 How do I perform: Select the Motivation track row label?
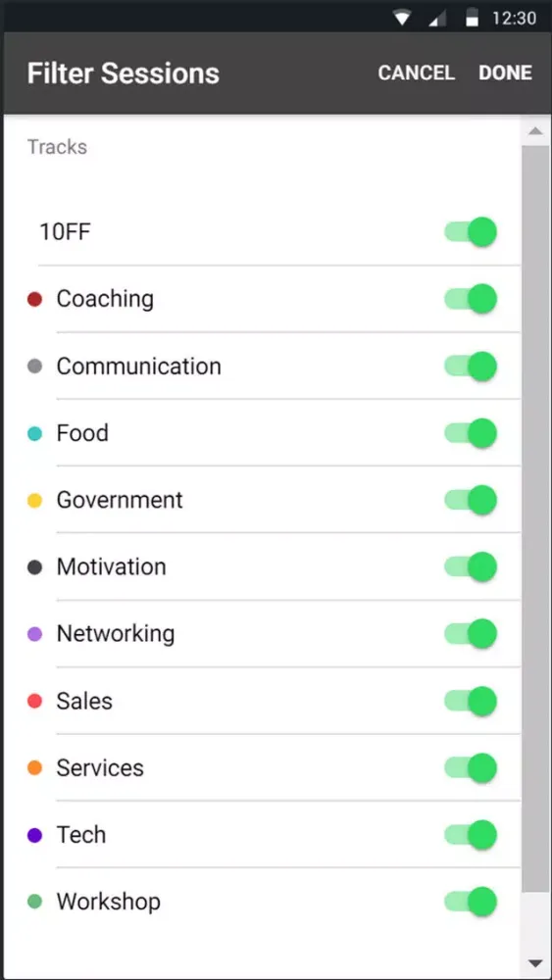[x=111, y=566]
